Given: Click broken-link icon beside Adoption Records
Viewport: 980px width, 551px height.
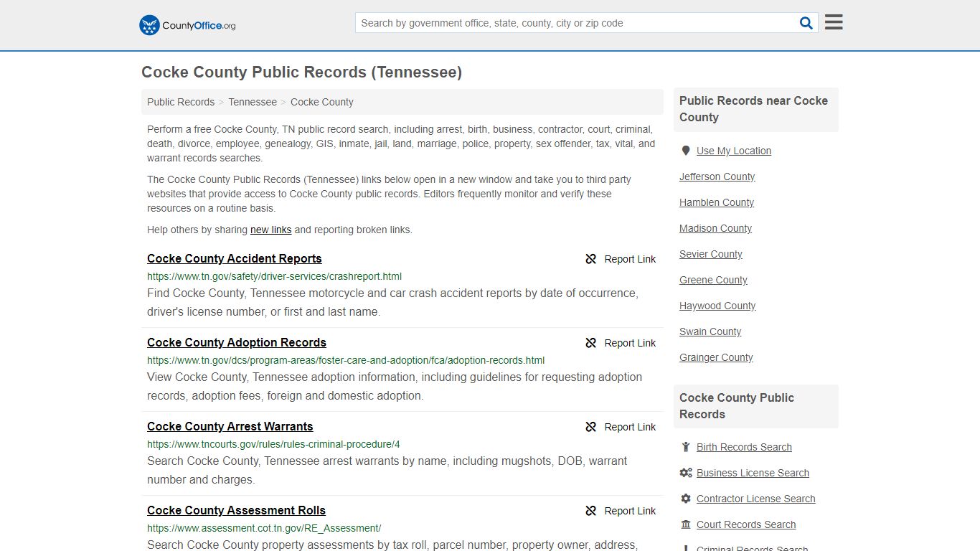Looking at the screenshot, I should click(x=591, y=343).
